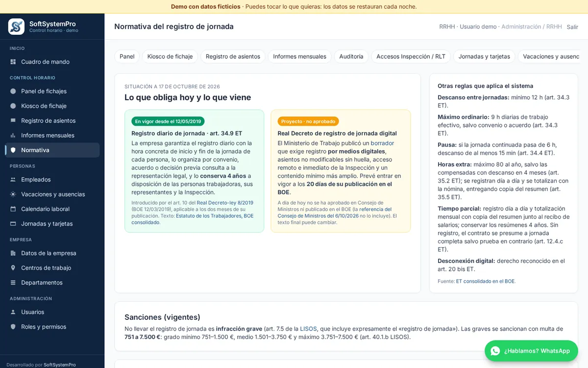Click the Calendario laboral calendar icon
Image resolution: width=588 pixels, height=368 pixels.
coord(13,209)
